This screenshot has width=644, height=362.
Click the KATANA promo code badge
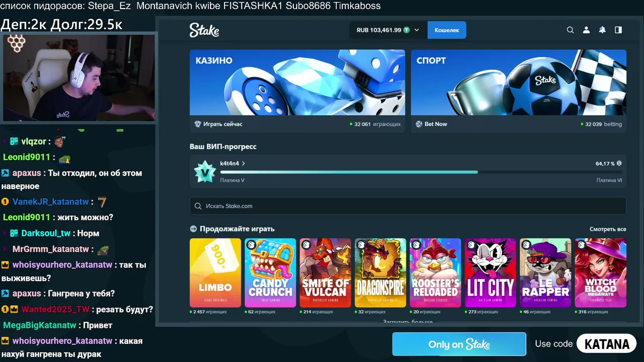tap(607, 344)
